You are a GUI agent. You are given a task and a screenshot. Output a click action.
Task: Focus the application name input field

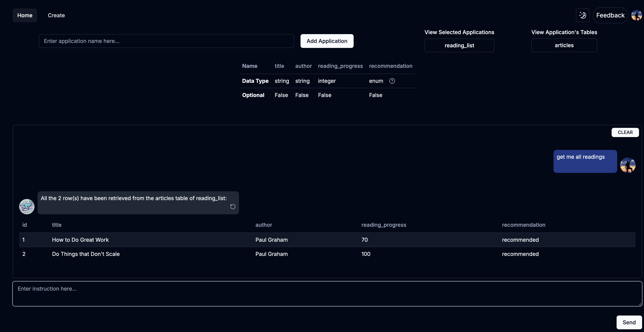(x=166, y=41)
